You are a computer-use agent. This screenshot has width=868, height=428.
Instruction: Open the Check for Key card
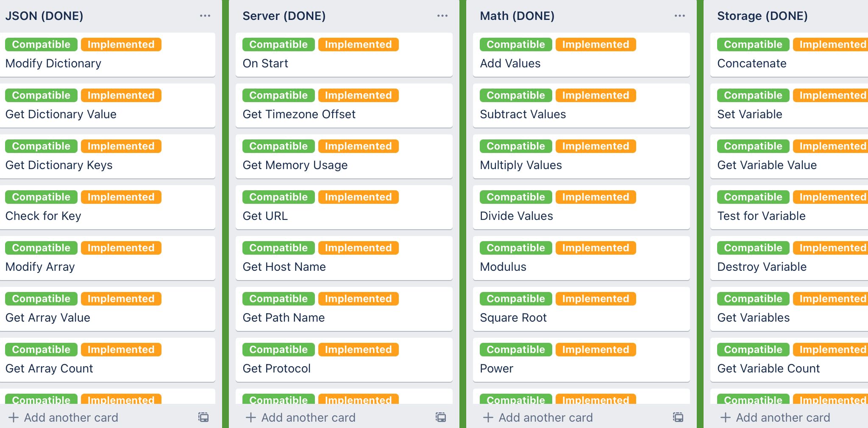click(x=43, y=216)
